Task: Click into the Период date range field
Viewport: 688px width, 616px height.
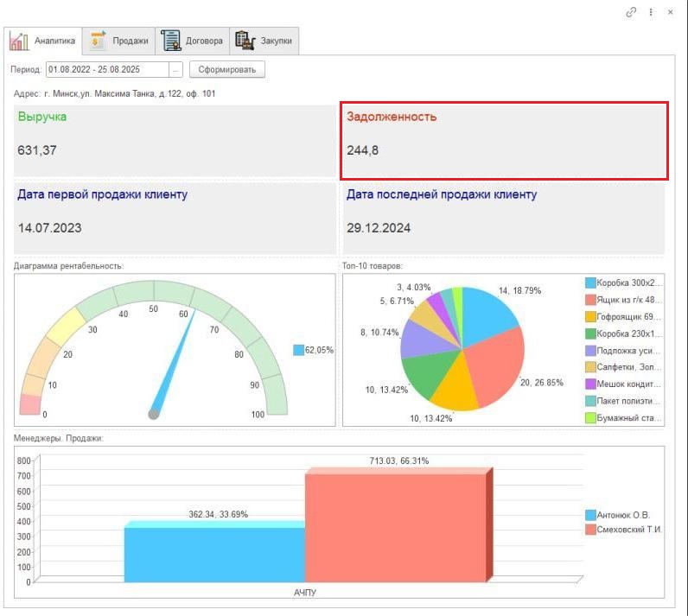Action: [x=106, y=69]
